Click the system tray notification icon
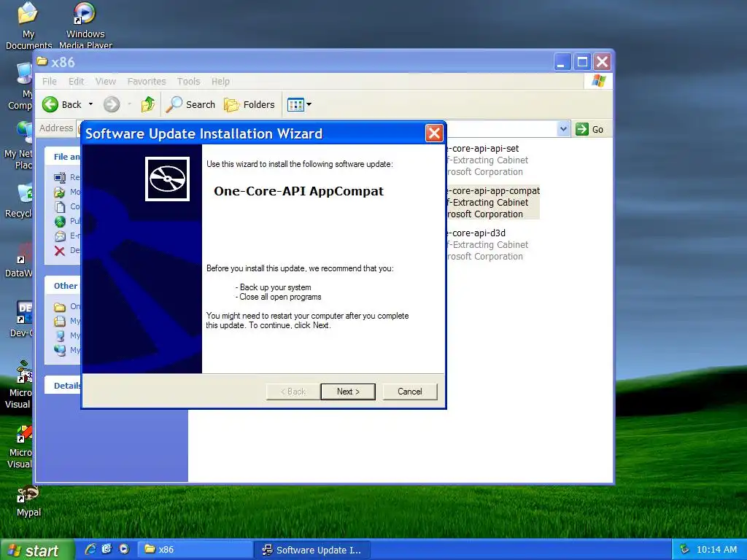This screenshot has height=560, width=747. click(684, 550)
